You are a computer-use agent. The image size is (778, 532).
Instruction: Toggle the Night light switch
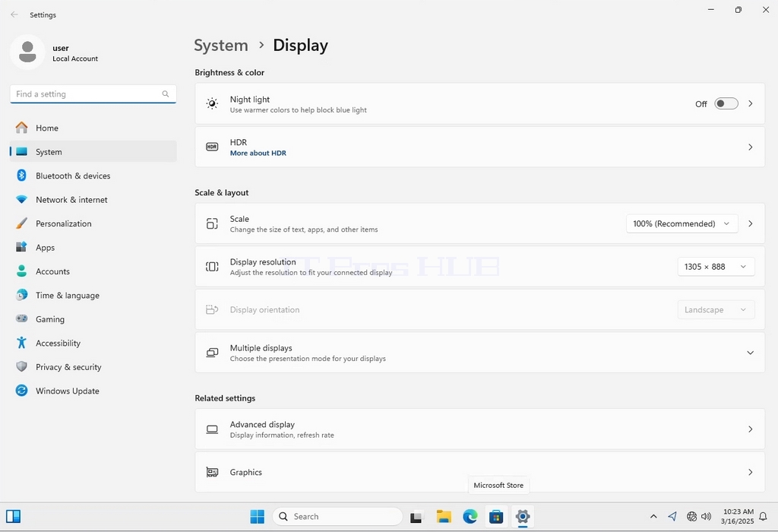pyautogui.click(x=726, y=103)
